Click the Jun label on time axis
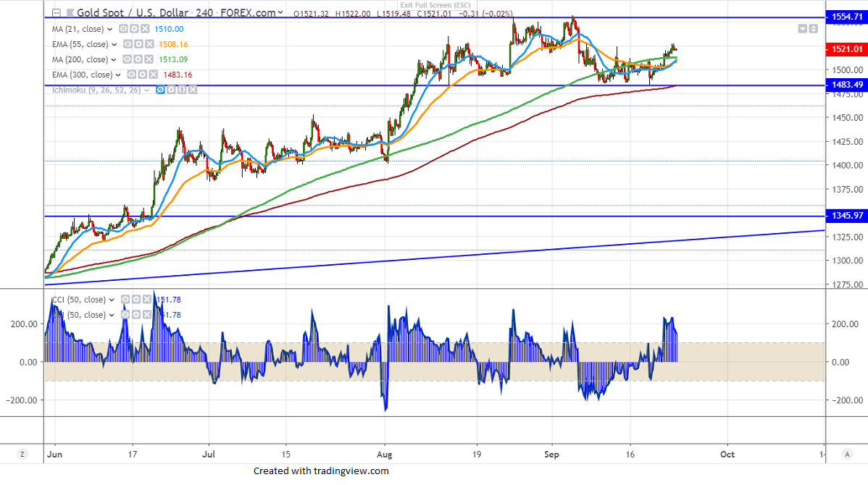Screen dimensions: 868x485 tap(54, 455)
